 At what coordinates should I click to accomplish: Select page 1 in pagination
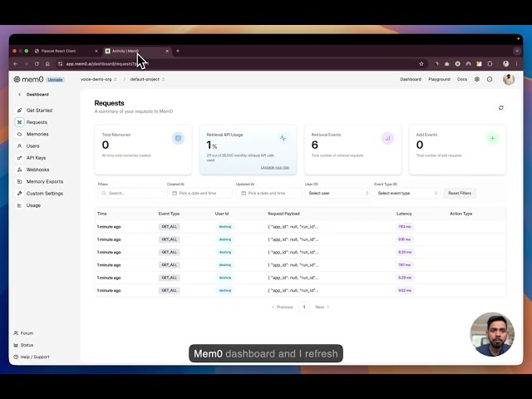304,307
